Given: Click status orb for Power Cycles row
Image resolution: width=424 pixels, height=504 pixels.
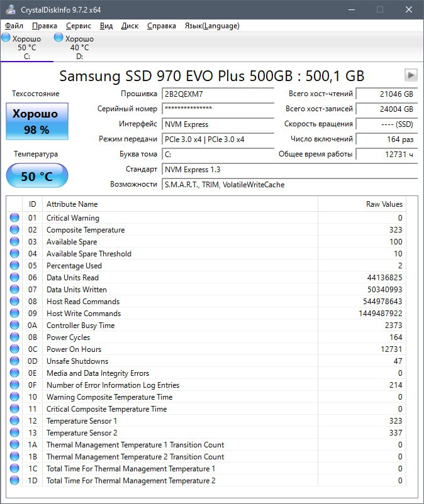Looking at the screenshot, I should pos(14,337).
